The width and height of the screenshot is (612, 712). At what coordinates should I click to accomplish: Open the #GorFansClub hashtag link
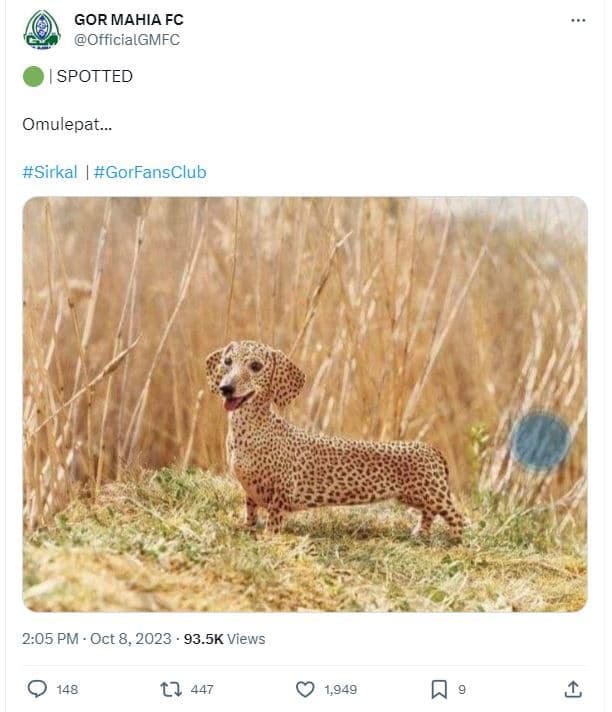click(150, 172)
